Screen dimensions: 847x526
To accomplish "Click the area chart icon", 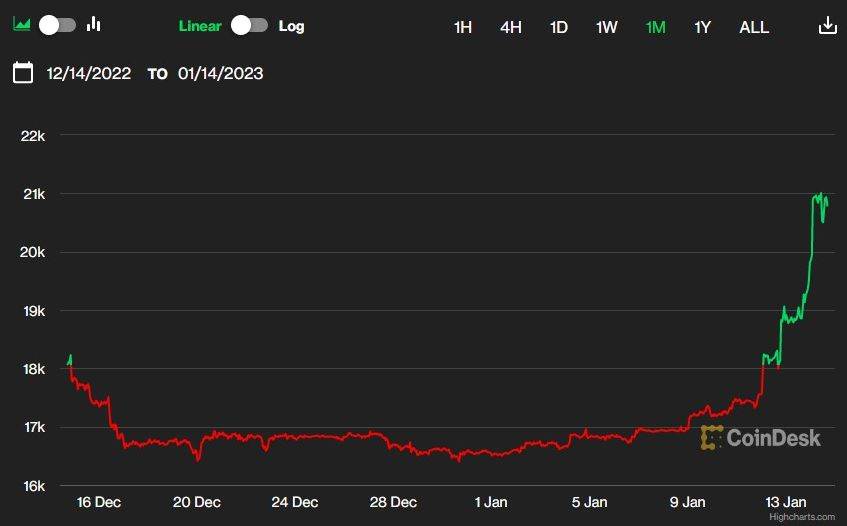I will [x=21, y=25].
